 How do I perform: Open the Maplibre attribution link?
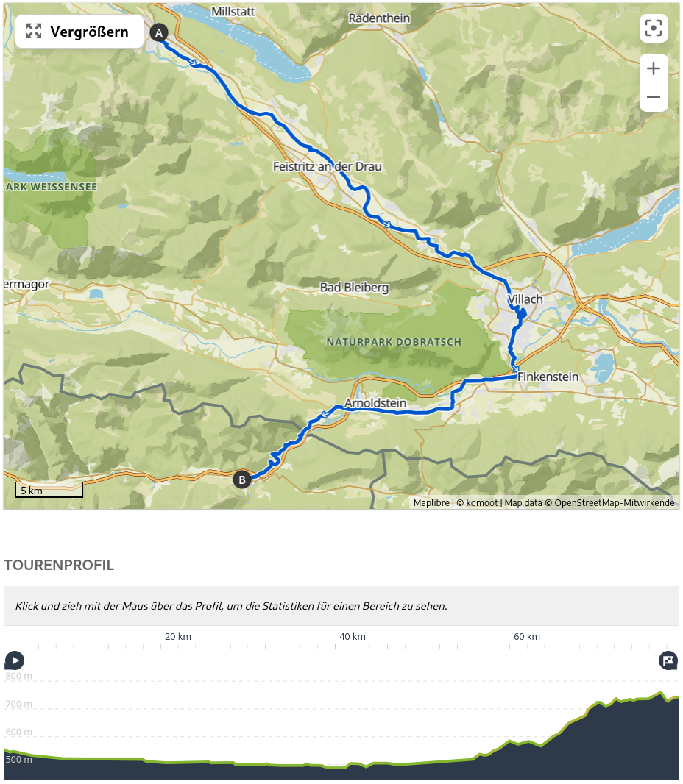click(x=431, y=503)
